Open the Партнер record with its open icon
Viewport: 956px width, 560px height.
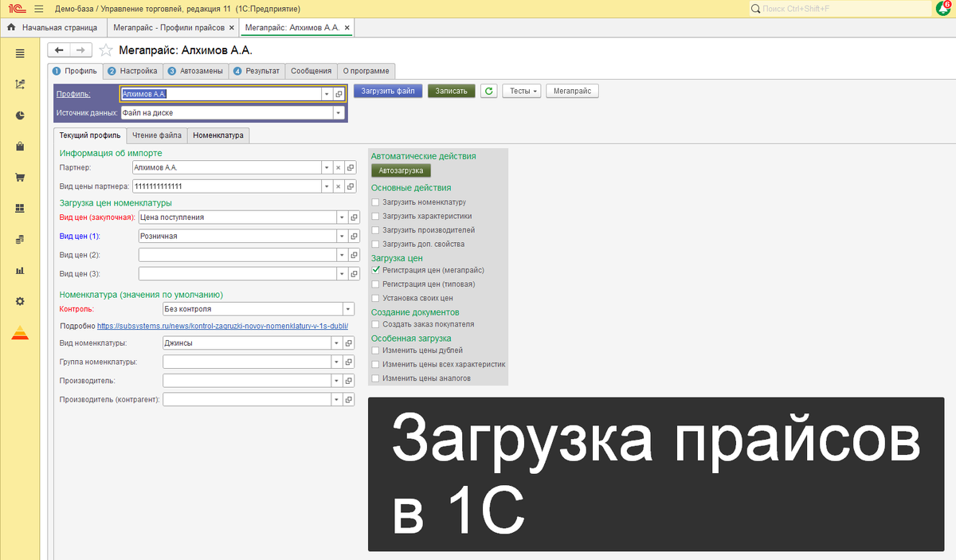point(349,168)
